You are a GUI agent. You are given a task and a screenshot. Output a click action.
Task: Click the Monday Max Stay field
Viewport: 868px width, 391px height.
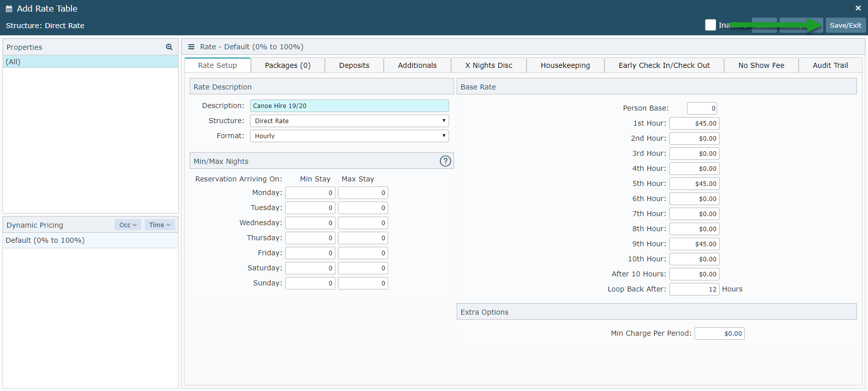363,193
